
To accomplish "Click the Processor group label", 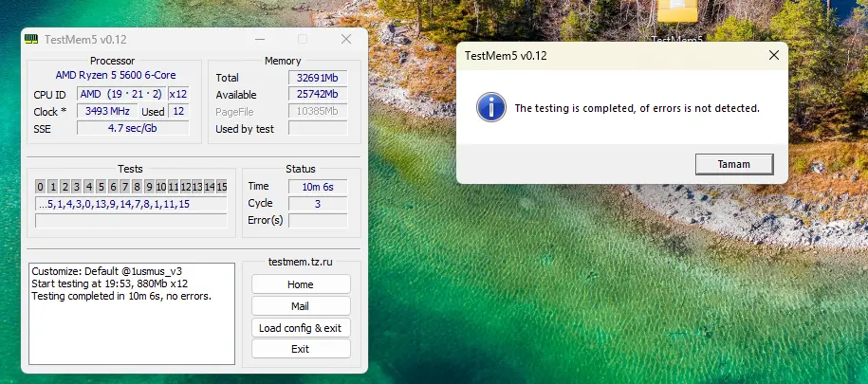I will pos(112,61).
